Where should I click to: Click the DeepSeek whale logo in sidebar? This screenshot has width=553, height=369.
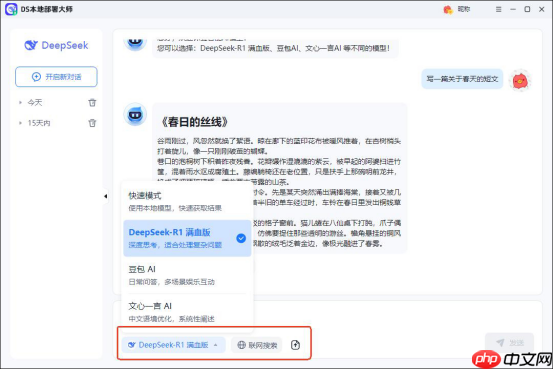pyautogui.click(x=31, y=45)
